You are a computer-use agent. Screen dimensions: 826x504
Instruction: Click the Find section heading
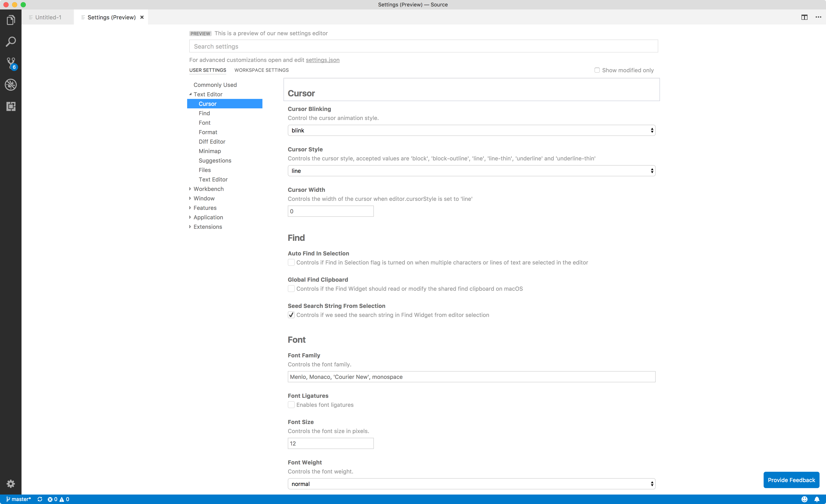[x=296, y=238]
